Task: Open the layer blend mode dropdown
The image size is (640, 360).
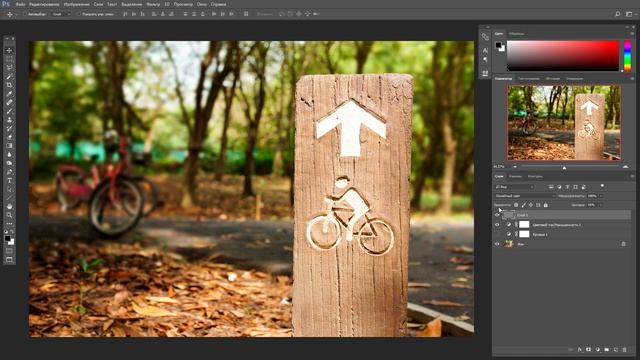Action: (x=525, y=196)
